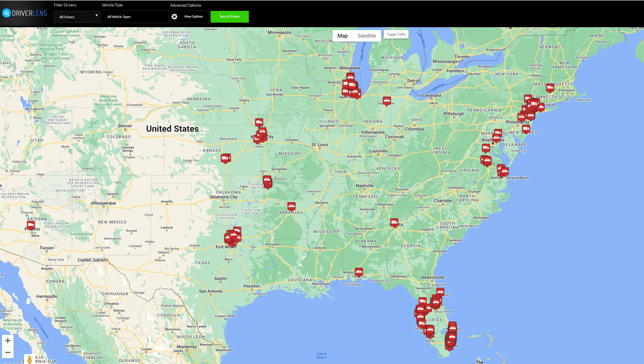
Task: Select the Map view tab
Action: (342, 36)
